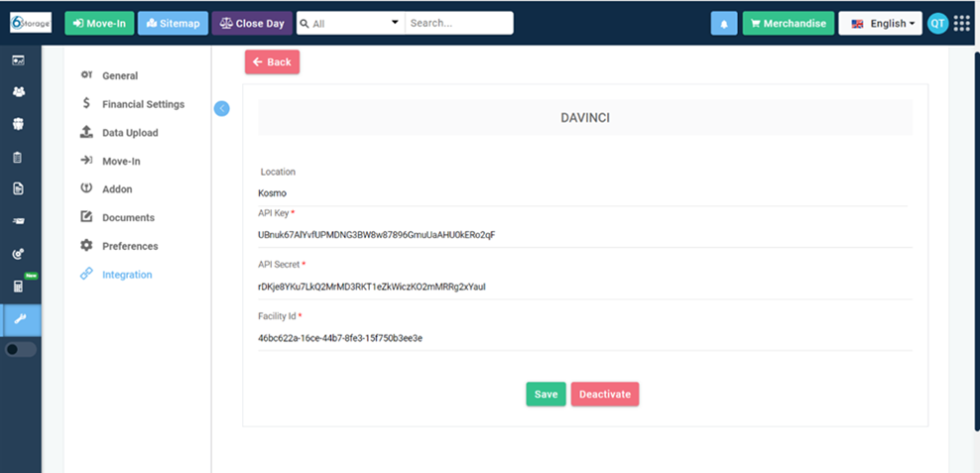Open the dashboard icon in left sidebar
This screenshot has width=980, height=473.
click(x=19, y=60)
